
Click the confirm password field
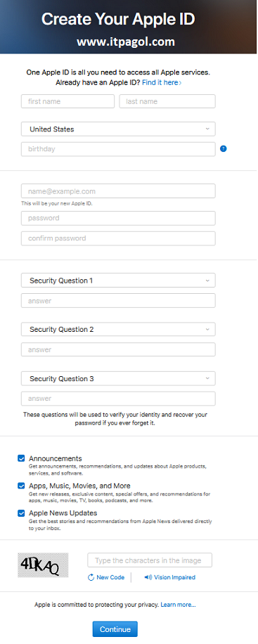point(118,238)
